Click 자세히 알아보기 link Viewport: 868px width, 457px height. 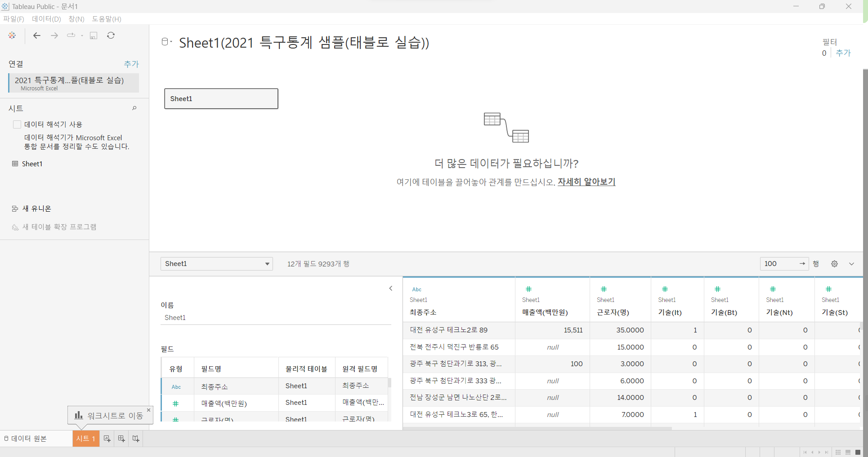[x=586, y=182]
